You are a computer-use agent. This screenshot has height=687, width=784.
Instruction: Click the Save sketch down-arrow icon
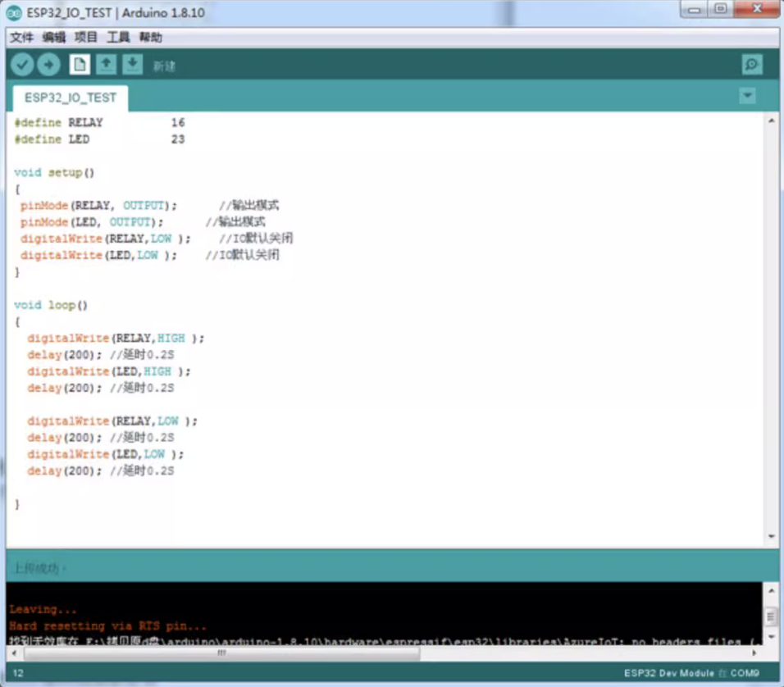pos(132,65)
